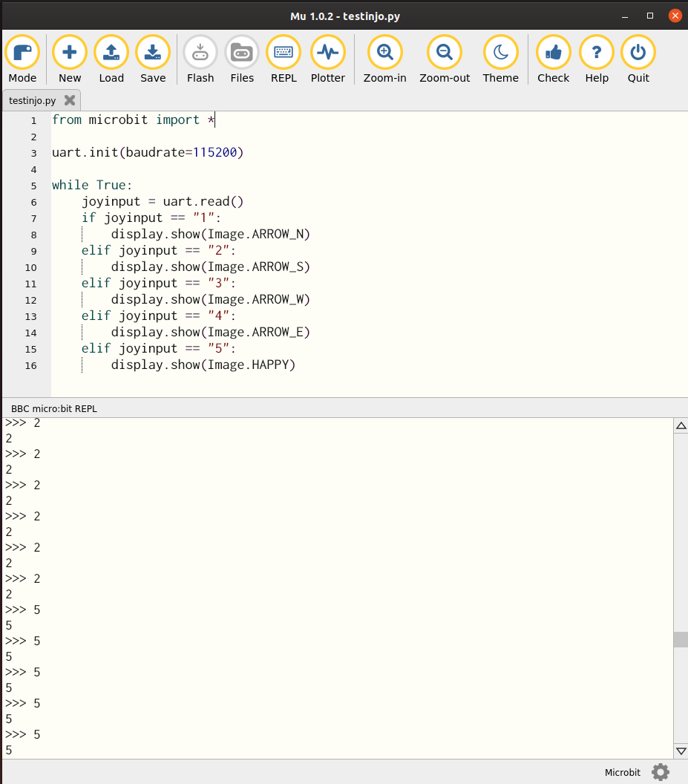
Task: Click the 'while True:' line
Action: 92,185
